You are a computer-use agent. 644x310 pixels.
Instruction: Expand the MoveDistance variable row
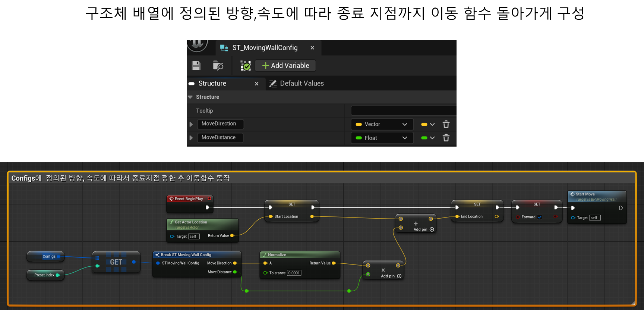click(x=191, y=138)
